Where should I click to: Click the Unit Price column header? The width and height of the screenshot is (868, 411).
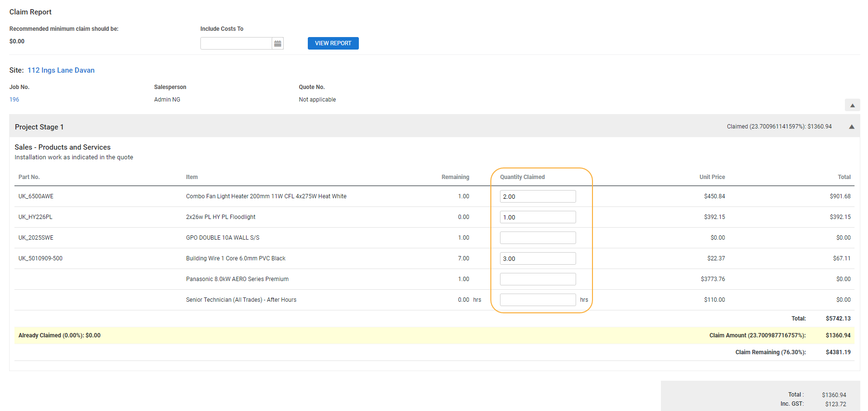(711, 177)
